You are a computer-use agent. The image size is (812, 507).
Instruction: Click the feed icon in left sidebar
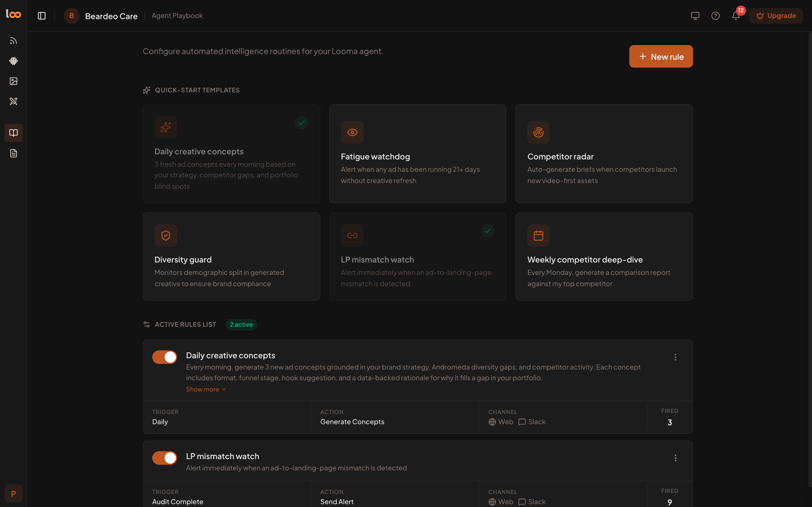click(14, 41)
